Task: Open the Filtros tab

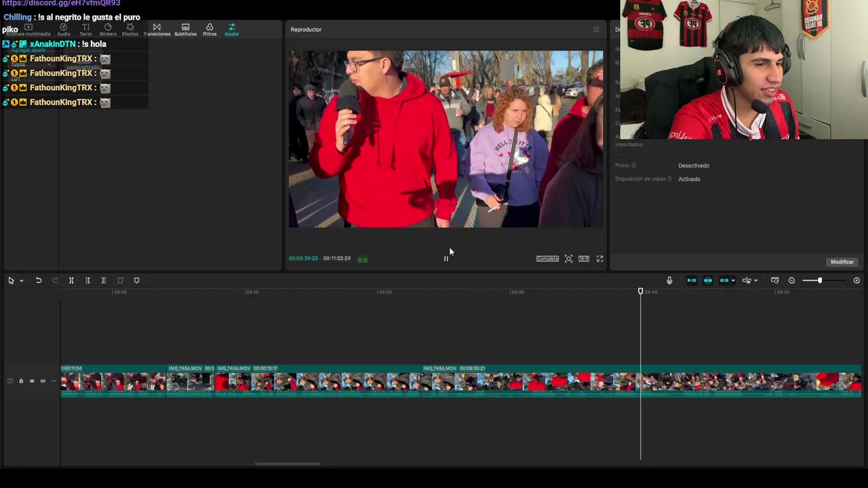Action: (x=210, y=30)
